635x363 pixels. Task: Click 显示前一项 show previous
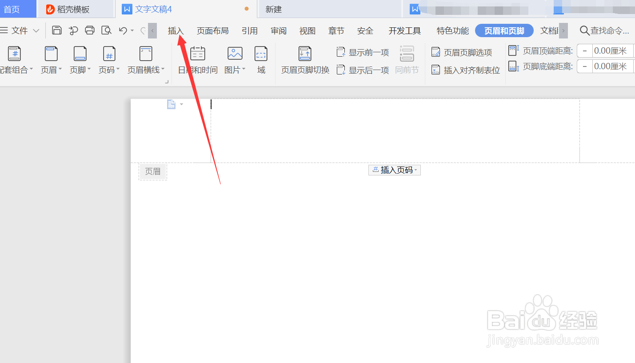(362, 52)
